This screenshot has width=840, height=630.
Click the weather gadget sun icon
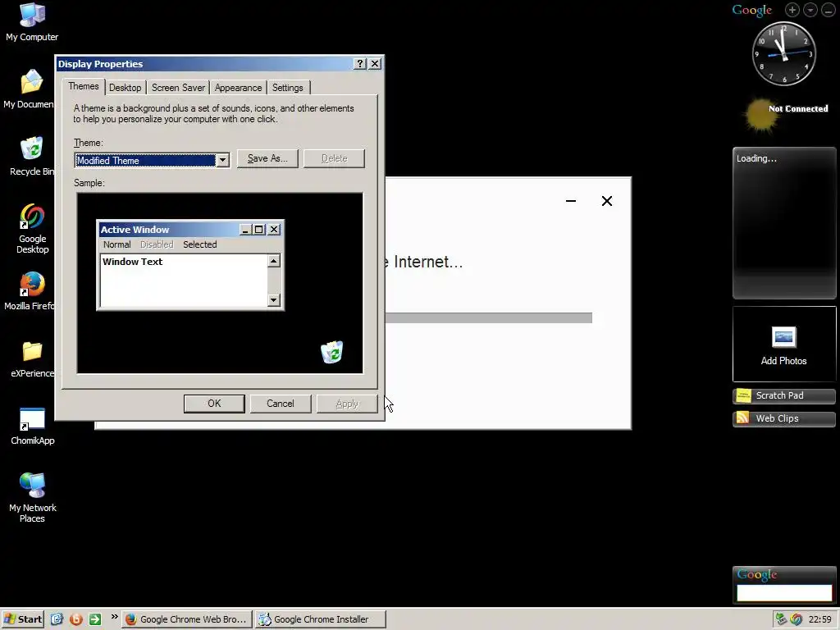[x=760, y=115]
